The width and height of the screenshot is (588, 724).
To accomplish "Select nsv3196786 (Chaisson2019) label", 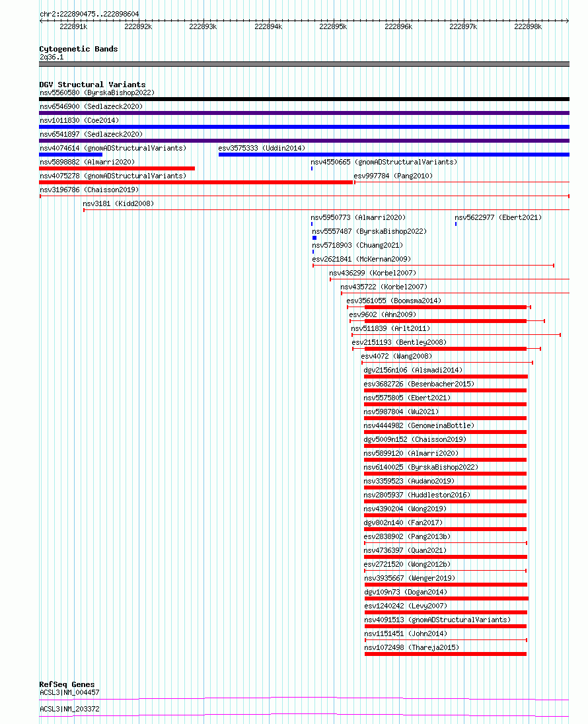I will click(x=89, y=190).
